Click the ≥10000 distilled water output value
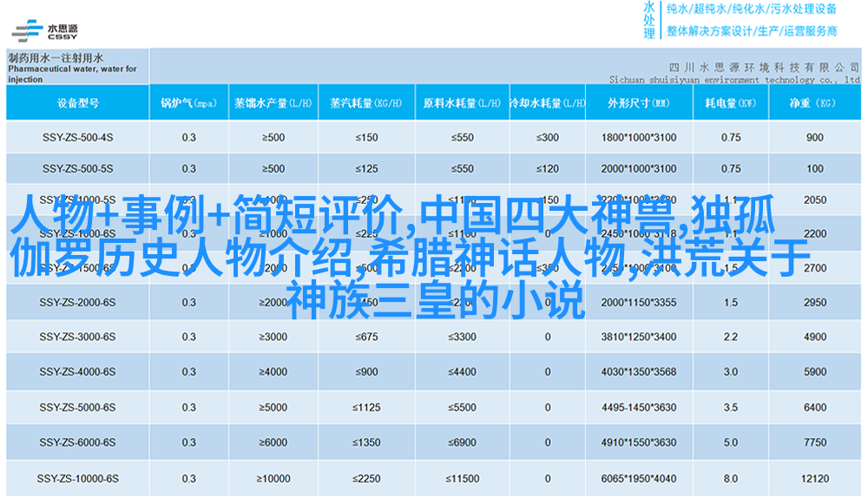Screen dimensions: 868x504 273,479
